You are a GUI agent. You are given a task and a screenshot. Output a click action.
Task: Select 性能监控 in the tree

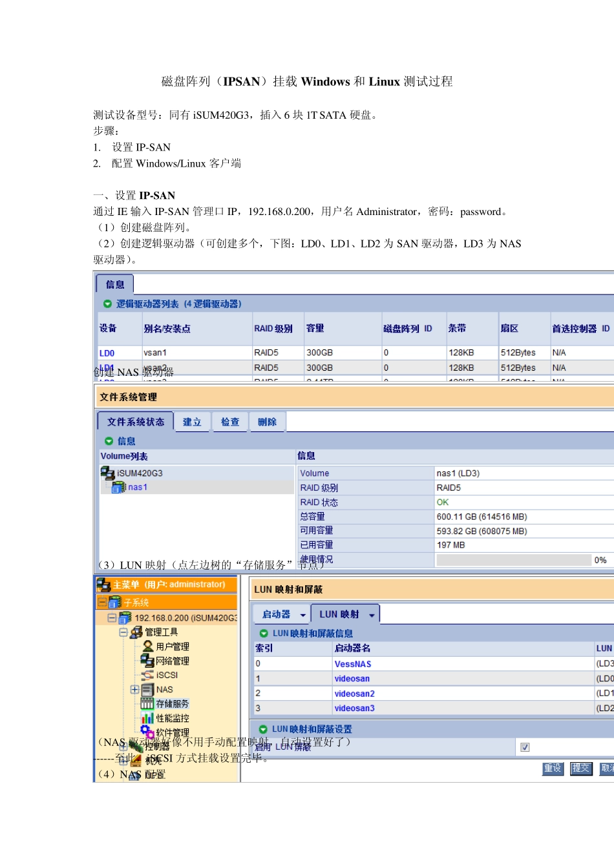click(x=173, y=718)
